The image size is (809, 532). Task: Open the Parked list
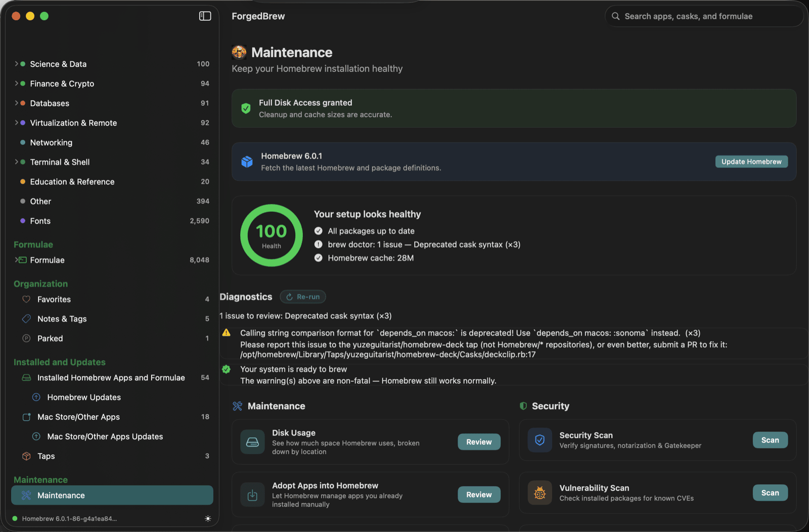click(112, 338)
